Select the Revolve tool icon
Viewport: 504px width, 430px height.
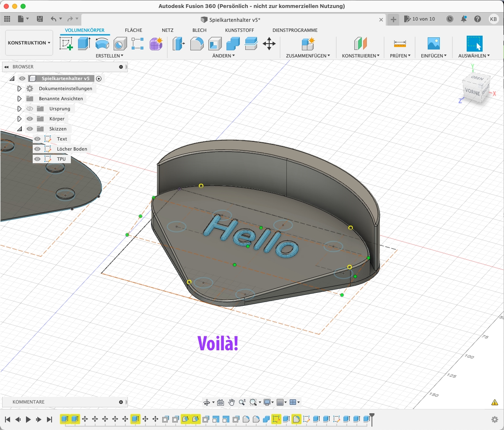pyautogui.click(x=102, y=44)
